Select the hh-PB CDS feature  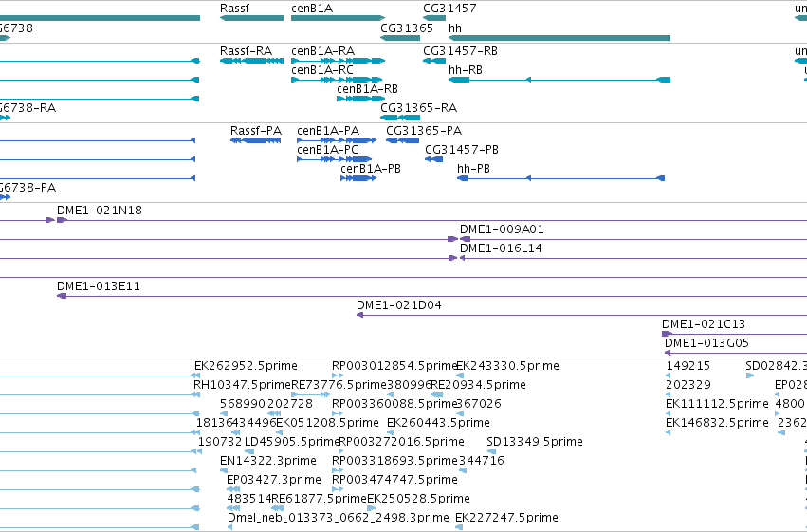[561, 178]
